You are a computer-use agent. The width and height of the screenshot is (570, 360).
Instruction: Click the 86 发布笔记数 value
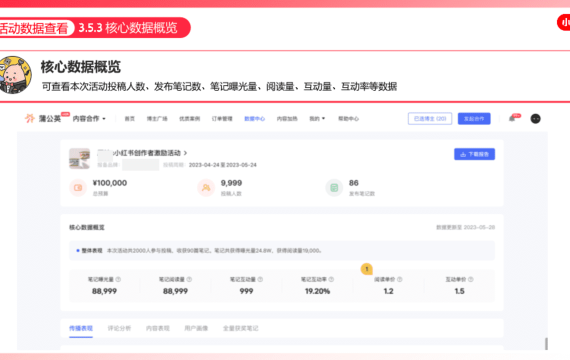(354, 183)
